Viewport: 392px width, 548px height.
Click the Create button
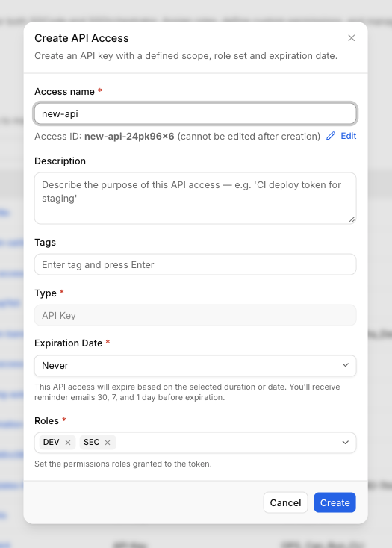tap(335, 502)
